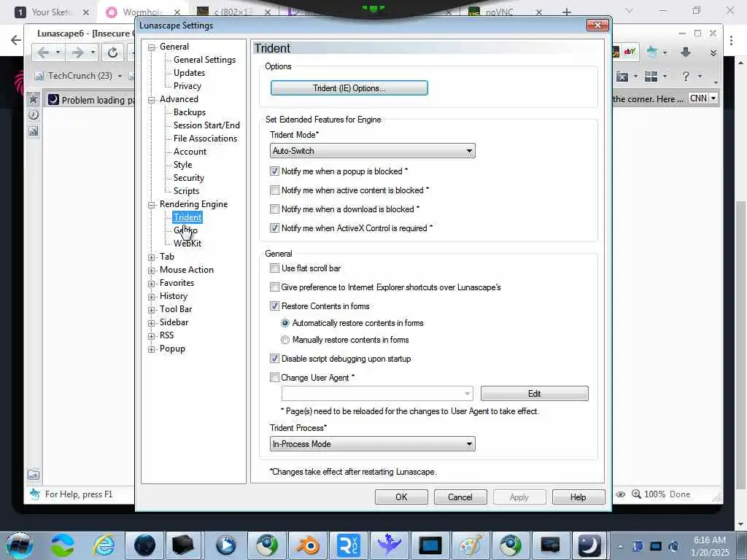The height and width of the screenshot is (560, 747).
Task: Collapse the Advanced tree node
Action: (152, 99)
